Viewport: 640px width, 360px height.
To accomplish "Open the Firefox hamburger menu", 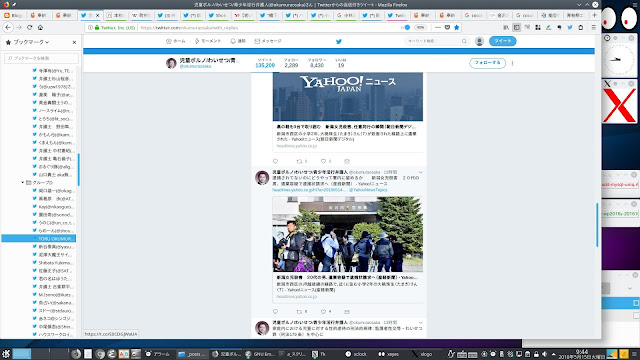I will (x=593, y=27).
